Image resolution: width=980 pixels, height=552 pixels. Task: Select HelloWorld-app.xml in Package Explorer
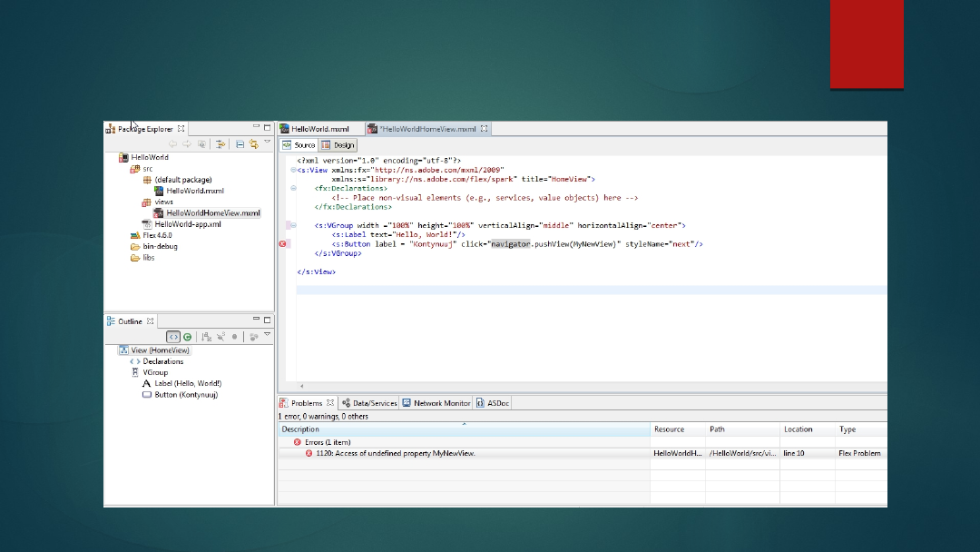point(187,224)
